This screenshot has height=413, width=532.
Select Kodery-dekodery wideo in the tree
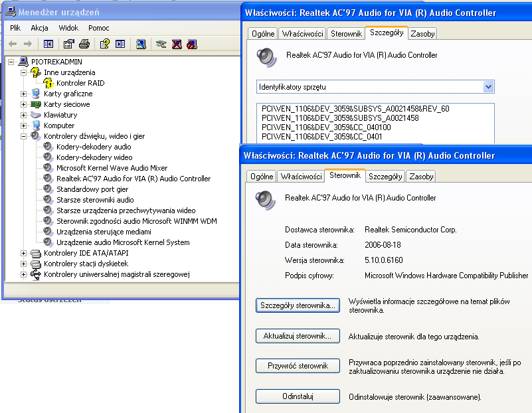[94, 157]
